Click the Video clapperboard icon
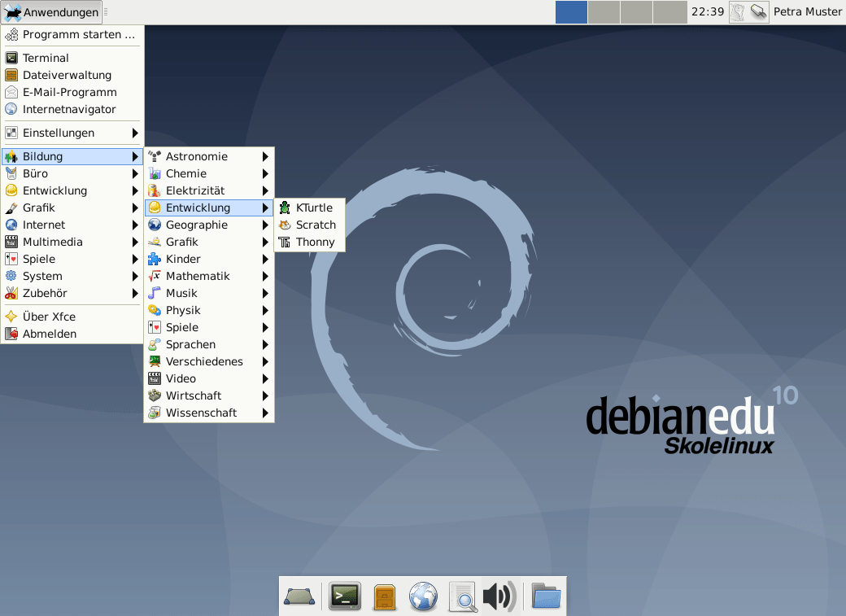The image size is (846, 616). point(155,379)
